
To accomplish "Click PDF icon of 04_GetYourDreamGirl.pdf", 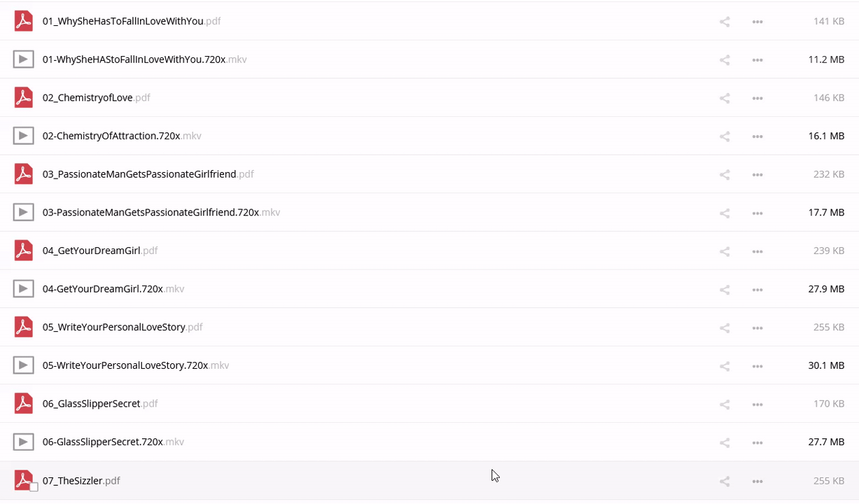I will click(24, 251).
